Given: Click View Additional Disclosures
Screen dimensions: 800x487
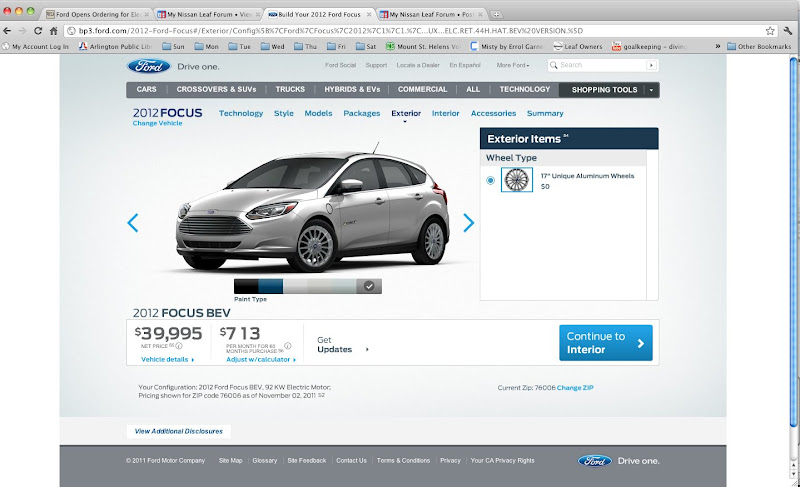Looking at the screenshot, I should point(179,431).
